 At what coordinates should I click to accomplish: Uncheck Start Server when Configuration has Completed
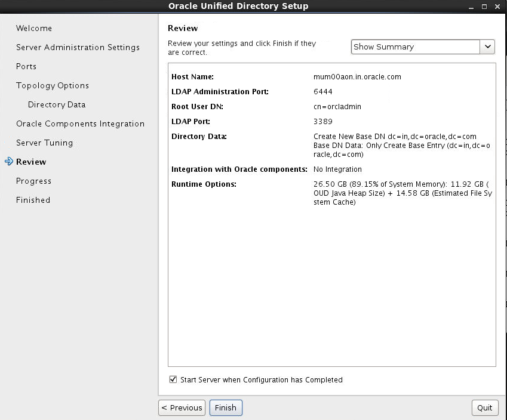point(173,379)
